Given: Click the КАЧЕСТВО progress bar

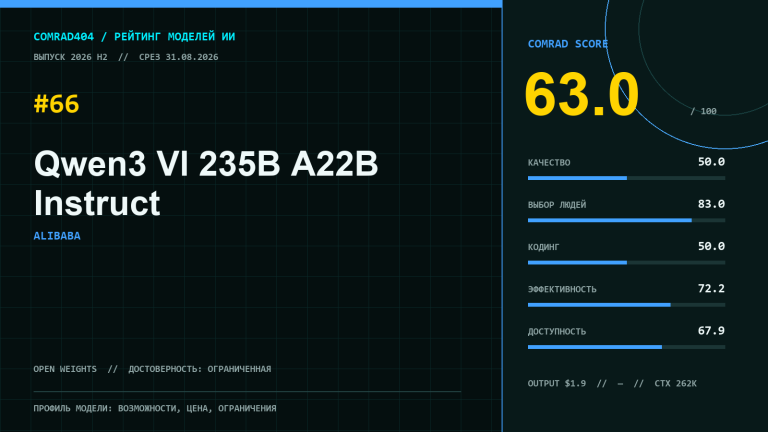Looking at the screenshot, I should [626, 178].
